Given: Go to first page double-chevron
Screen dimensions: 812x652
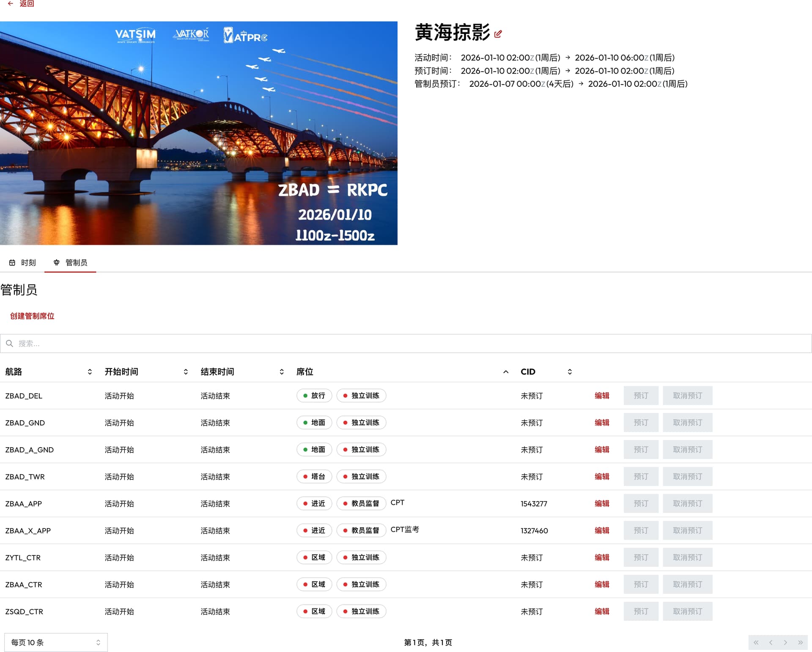Looking at the screenshot, I should point(756,643).
